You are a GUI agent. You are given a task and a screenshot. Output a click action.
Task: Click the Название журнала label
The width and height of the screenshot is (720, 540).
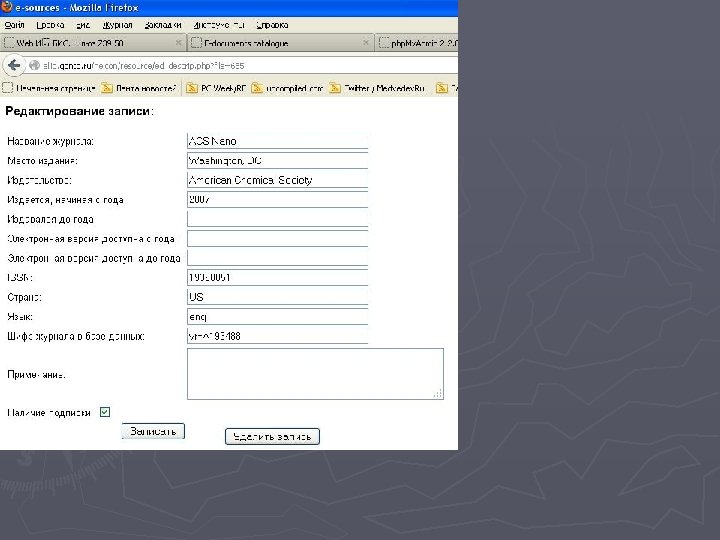51,141
